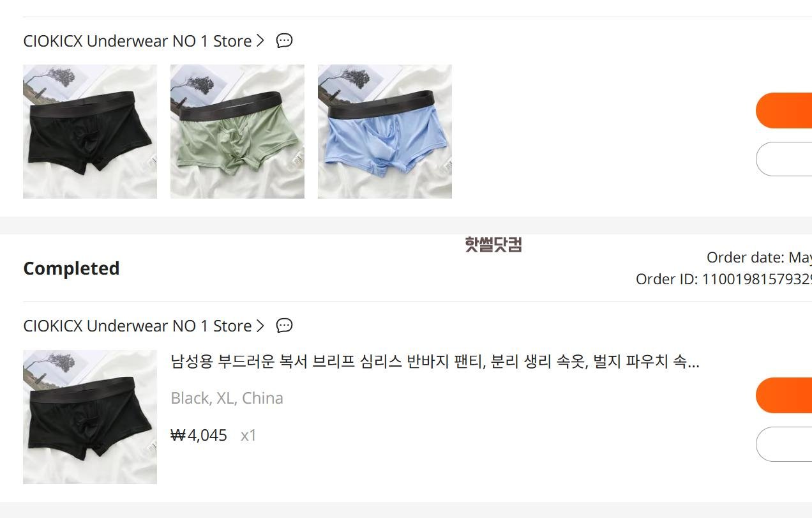
Task: Open chat with store in the upper order
Action: pyautogui.click(x=284, y=41)
